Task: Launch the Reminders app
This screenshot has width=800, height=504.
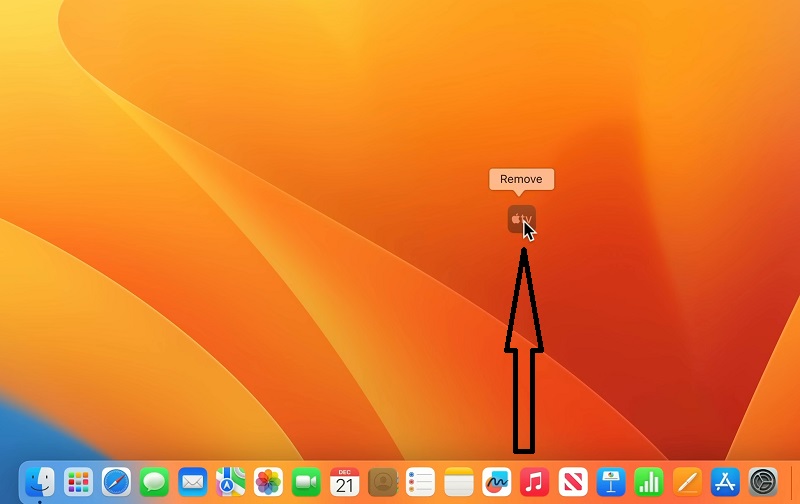Action: pyautogui.click(x=420, y=482)
